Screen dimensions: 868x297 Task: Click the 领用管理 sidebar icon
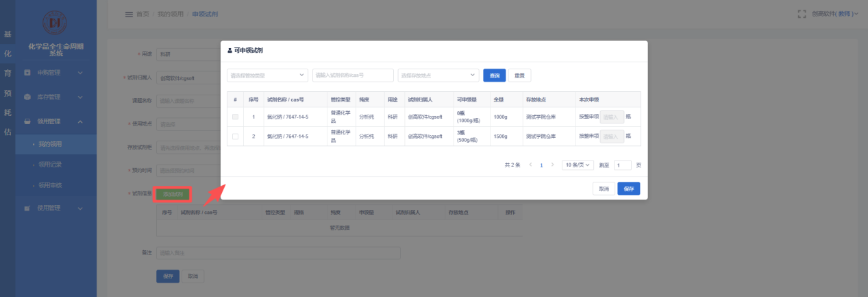click(27, 121)
